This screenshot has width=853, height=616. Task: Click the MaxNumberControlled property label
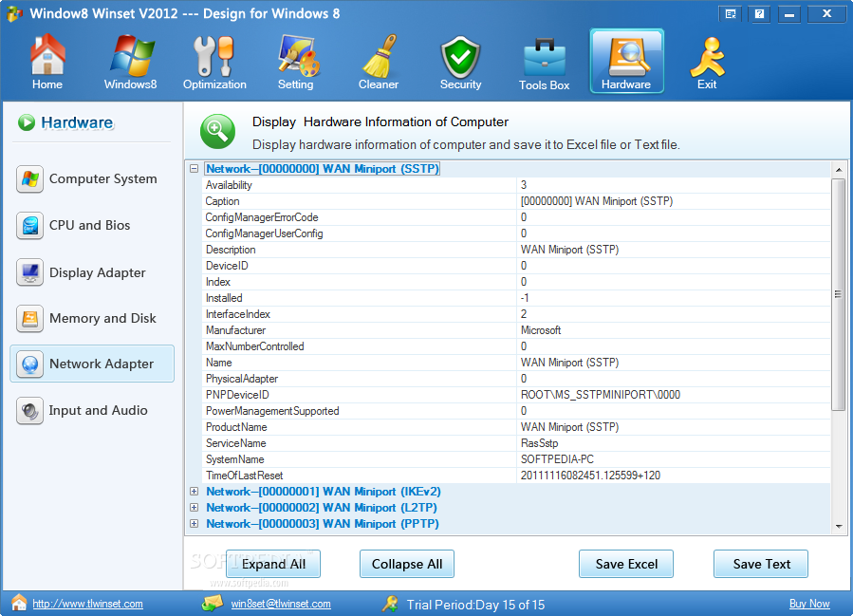254,346
